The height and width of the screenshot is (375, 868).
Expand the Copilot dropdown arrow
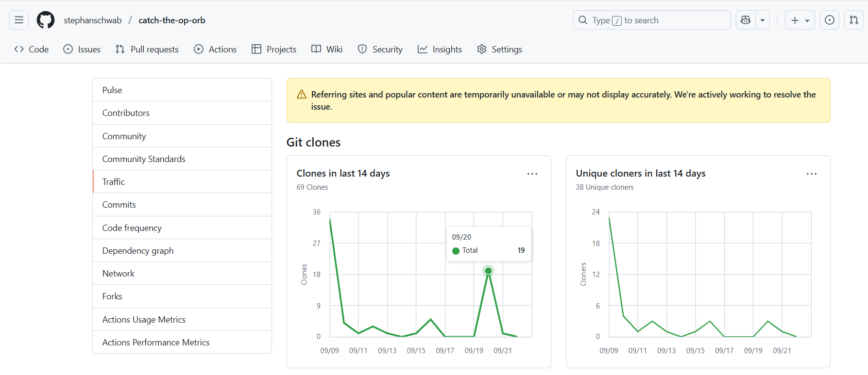coord(763,20)
